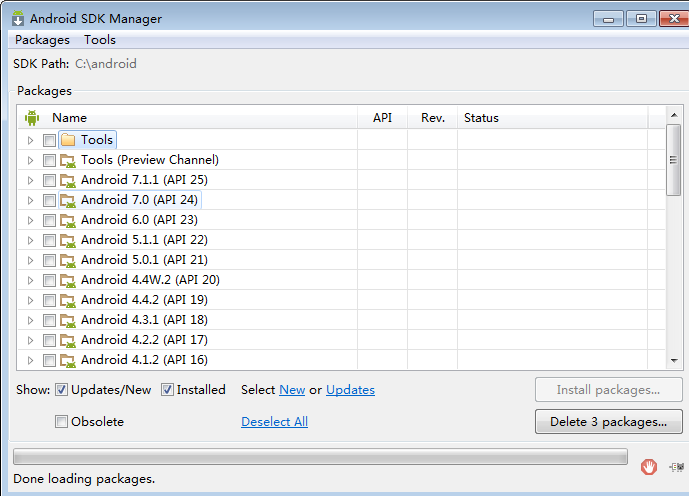Click the Android 7.0 (API 24) package icon
The image size is (689, 496).
(68, 200)
